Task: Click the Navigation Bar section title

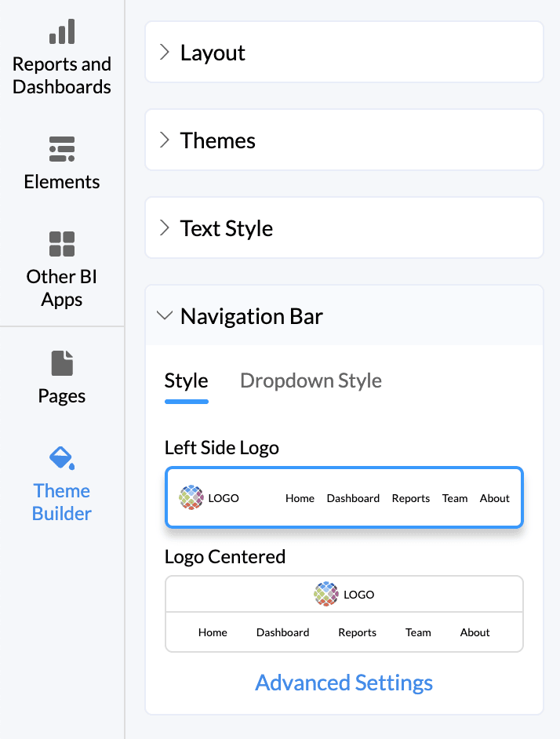Action: click(x=252, y=316)
